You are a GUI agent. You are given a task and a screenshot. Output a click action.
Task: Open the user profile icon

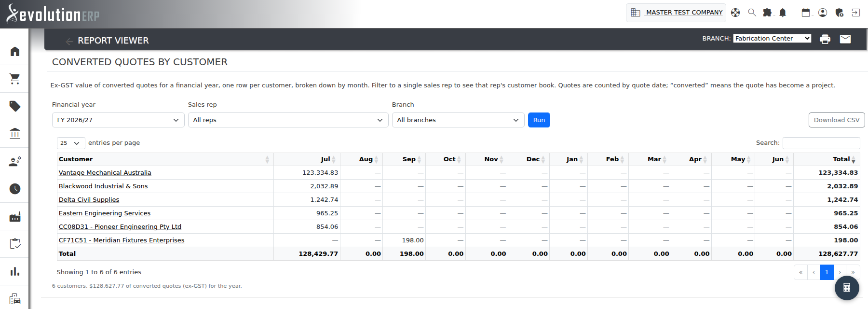tap(823, 13)
